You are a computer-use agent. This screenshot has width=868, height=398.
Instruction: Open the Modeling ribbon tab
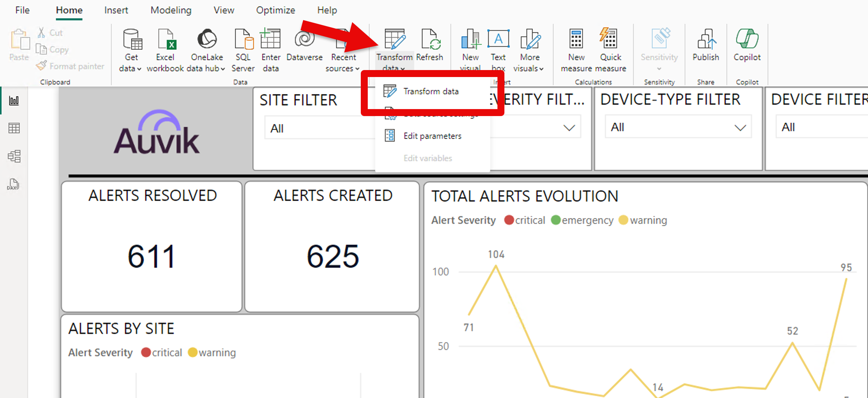[171, 10]
